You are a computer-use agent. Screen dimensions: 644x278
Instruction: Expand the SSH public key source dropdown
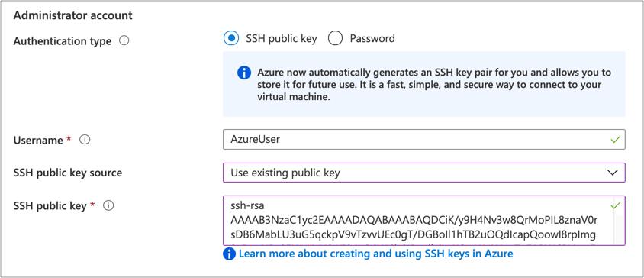pyautogui.click(x=423, y=173)
